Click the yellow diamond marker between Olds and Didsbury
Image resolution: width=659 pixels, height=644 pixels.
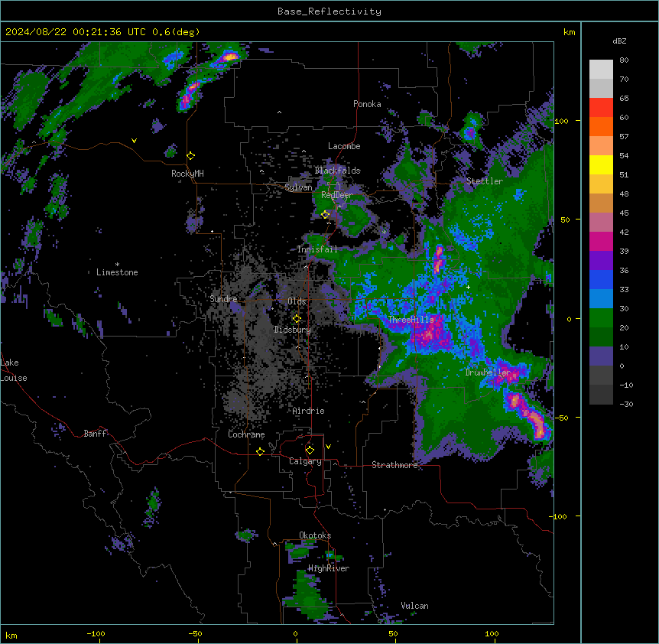(x=297, y=319)
